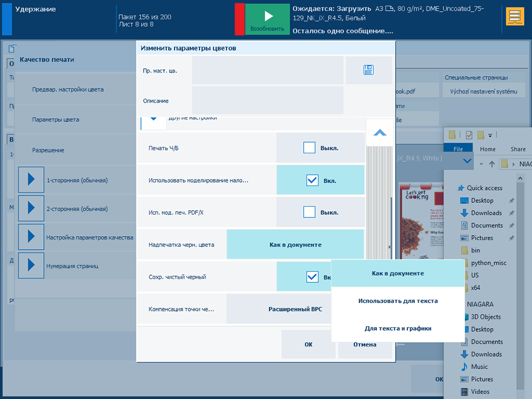
Task: Open Desktop under Quick access
Action: pyautogui.click(x=482, y=201)
